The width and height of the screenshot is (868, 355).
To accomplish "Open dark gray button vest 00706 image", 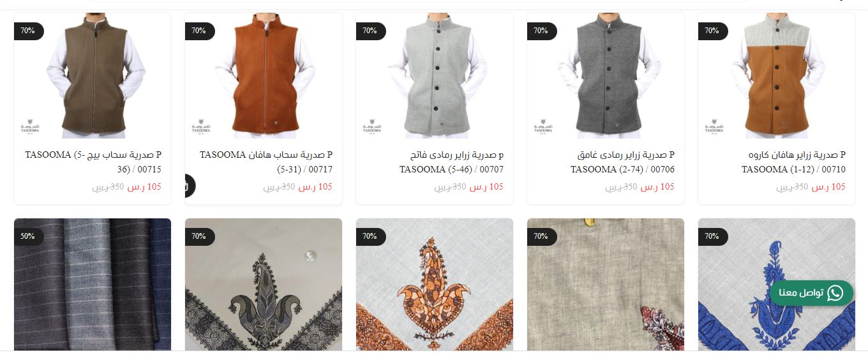I will click(x=606, y=75).
